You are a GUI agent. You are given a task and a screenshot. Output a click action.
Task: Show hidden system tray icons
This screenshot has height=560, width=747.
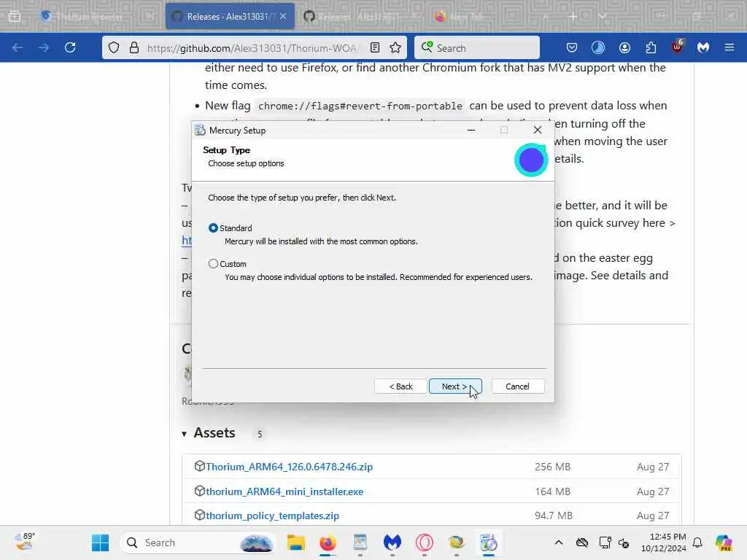559,542
